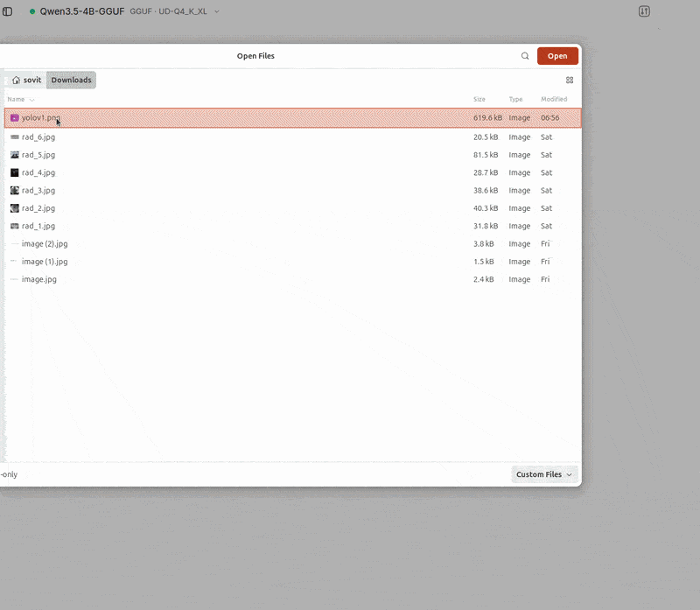Viewport: 700px width, 610px height.
Task: Sort files by Size column
Action: click(479, 99)
